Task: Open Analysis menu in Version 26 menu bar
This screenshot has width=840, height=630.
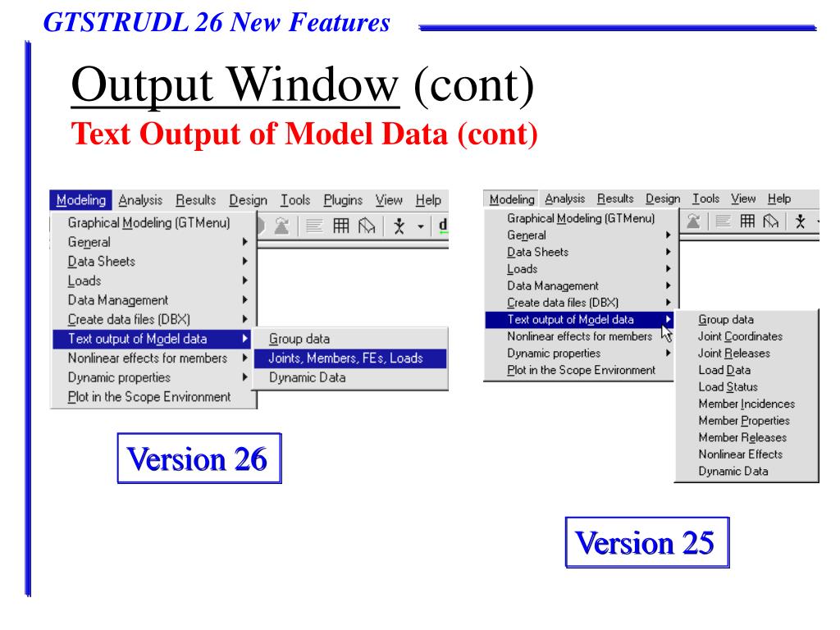Action: [x=140, y=200]
